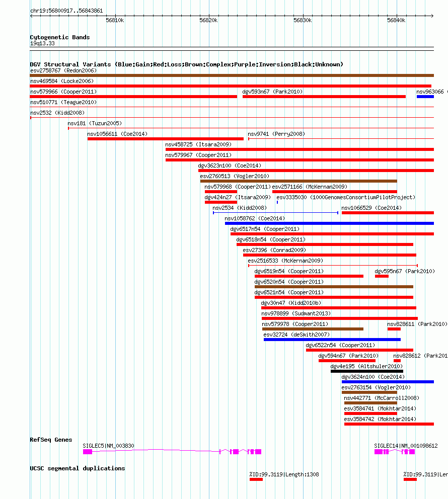Click dgv3623n100 (Coe2014) label

point(230,165)
